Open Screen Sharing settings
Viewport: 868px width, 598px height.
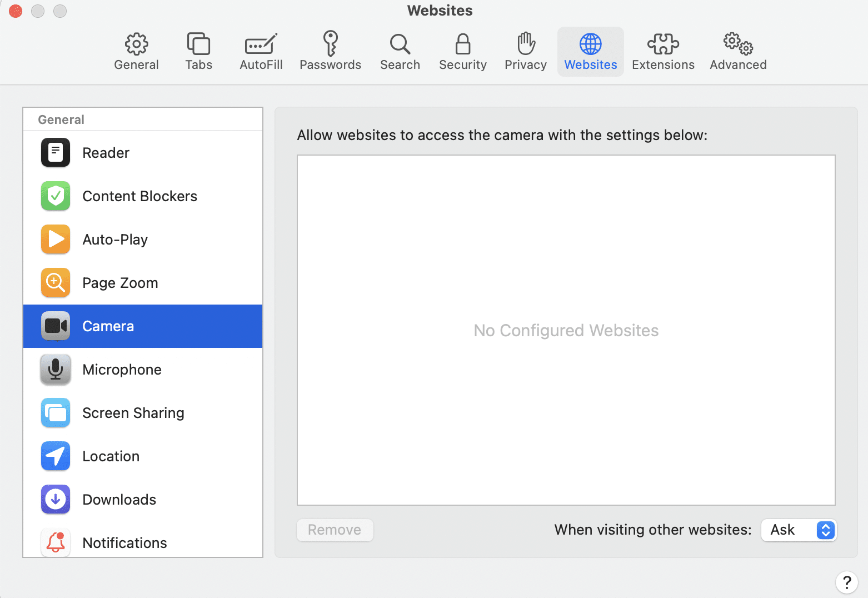tap(133, 413)
